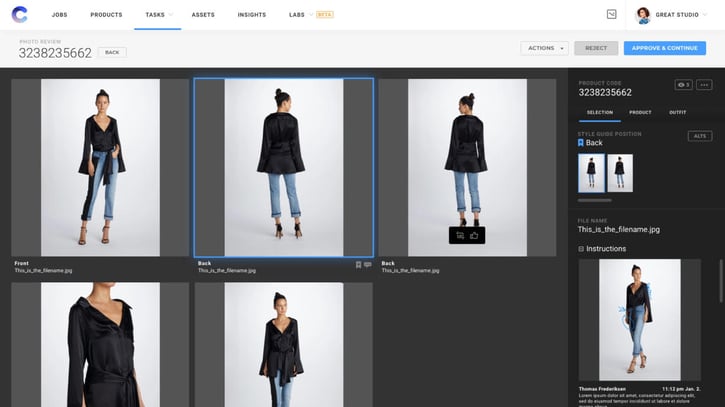Open the comment icon under selected Back photo
725x407 pixels.
368,265
